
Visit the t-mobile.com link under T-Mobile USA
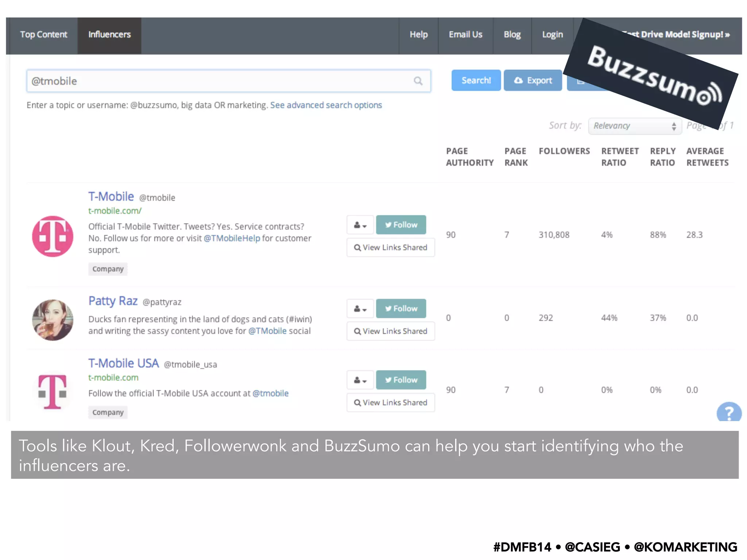click(x=113, y=378)
